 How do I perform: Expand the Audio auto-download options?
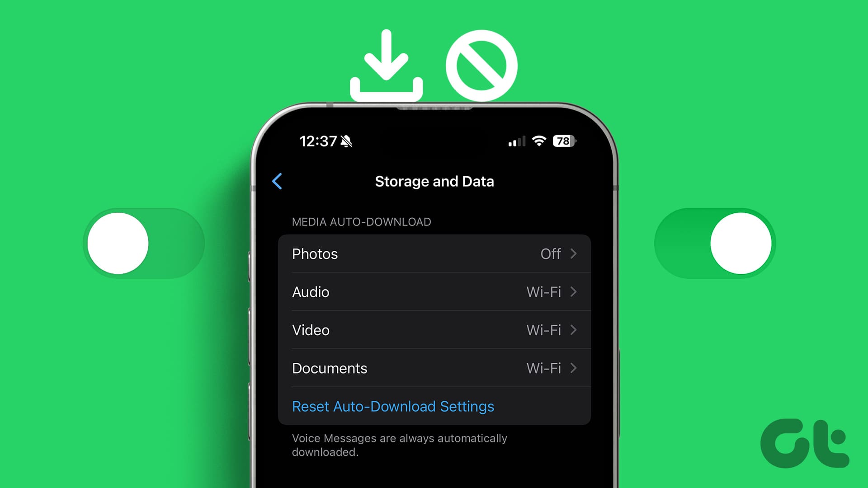(434, 292)
